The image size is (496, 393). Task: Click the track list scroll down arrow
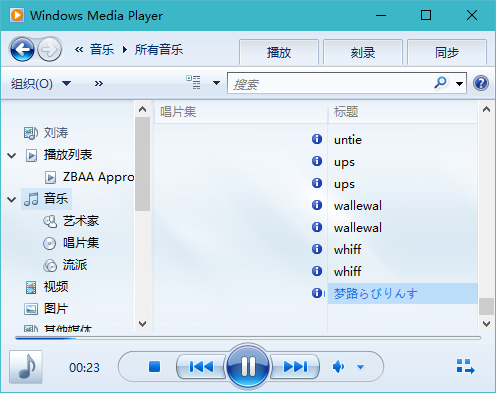[486, 323]
